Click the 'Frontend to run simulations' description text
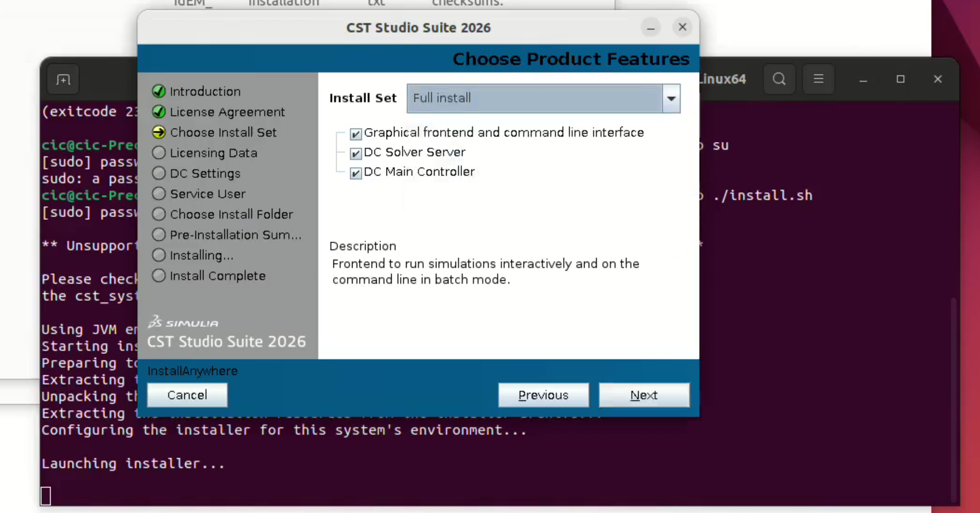 pyautogui.click(x=486, y=271)
